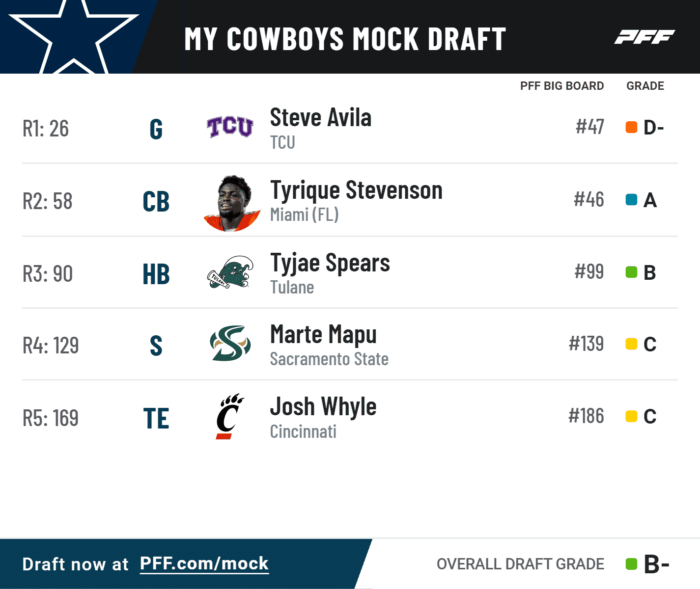Image resolution: width=700 pixels, height=589 pixels.
Task: Click the PFF Big Board column header
Action: click(562, 86)
